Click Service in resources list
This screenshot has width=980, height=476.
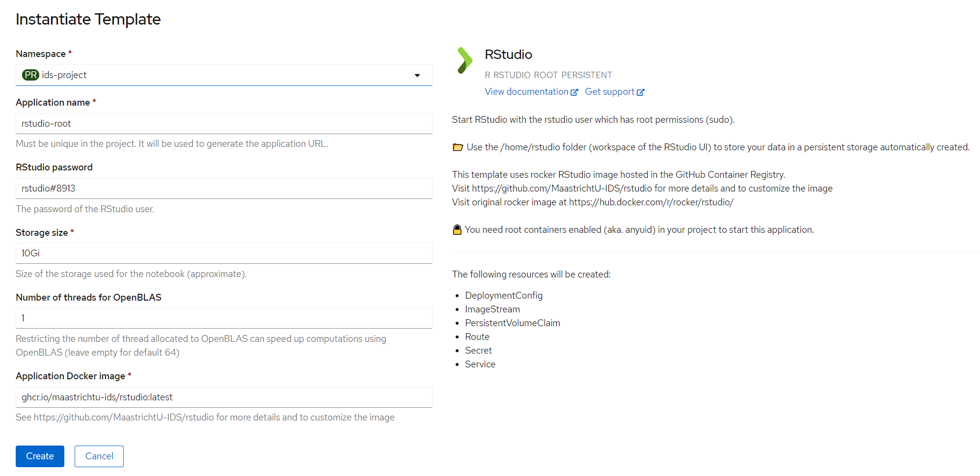click(480, 364)
